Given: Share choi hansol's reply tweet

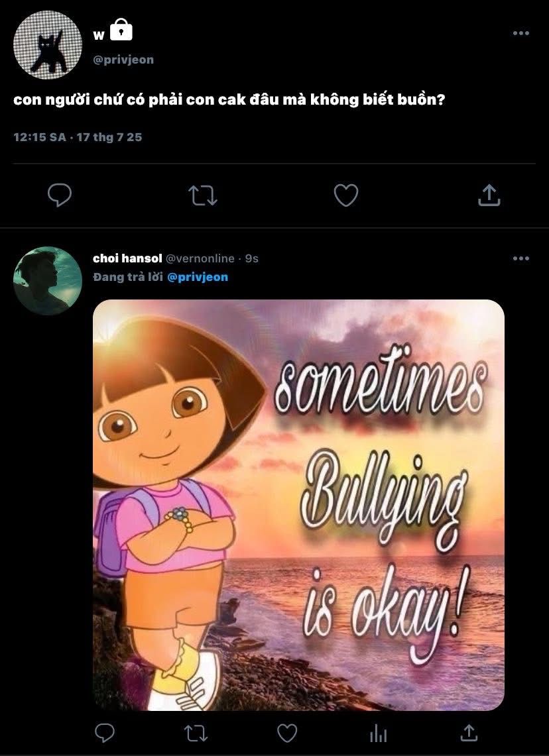Looking at the screenshot, I should (x=469, y=732).
